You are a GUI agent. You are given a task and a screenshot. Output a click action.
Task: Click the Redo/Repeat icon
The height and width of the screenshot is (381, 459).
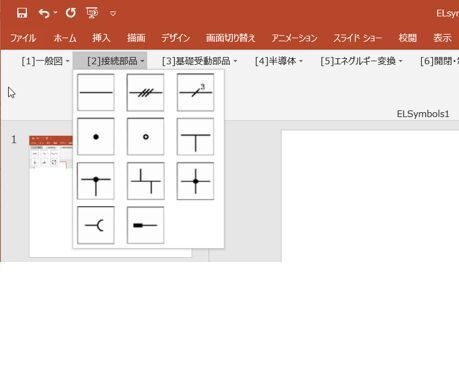coord(71,13)
